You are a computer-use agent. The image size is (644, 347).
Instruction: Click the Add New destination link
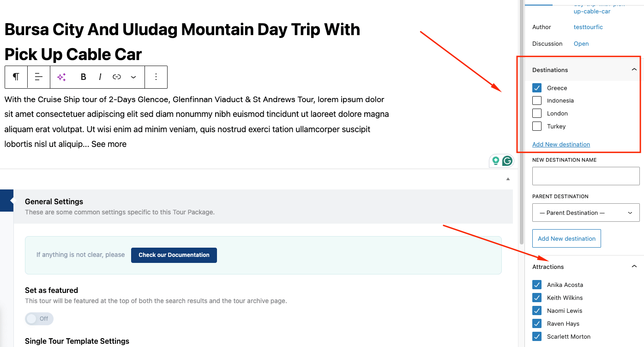pyautogui.click(x=561, y=144)
